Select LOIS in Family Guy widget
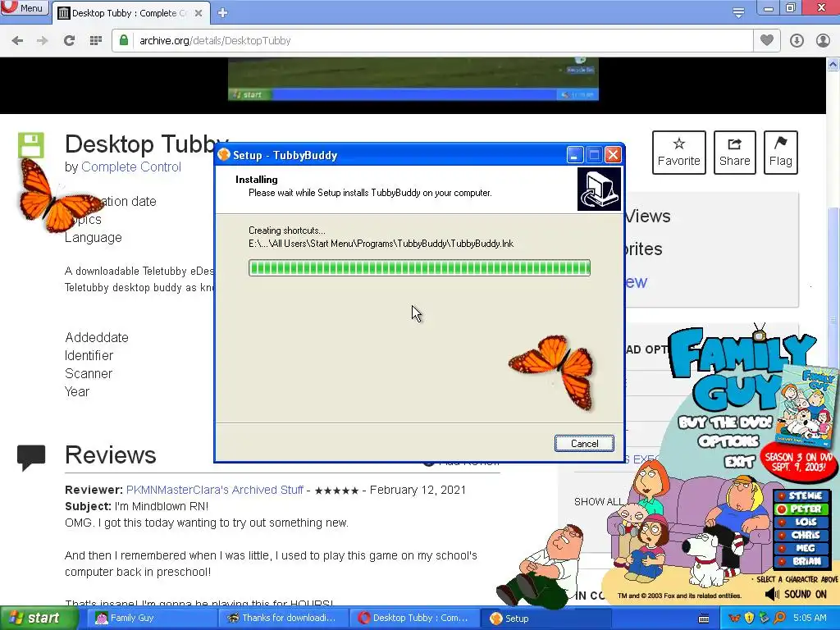The image size is (840, 630). (801, 522)
